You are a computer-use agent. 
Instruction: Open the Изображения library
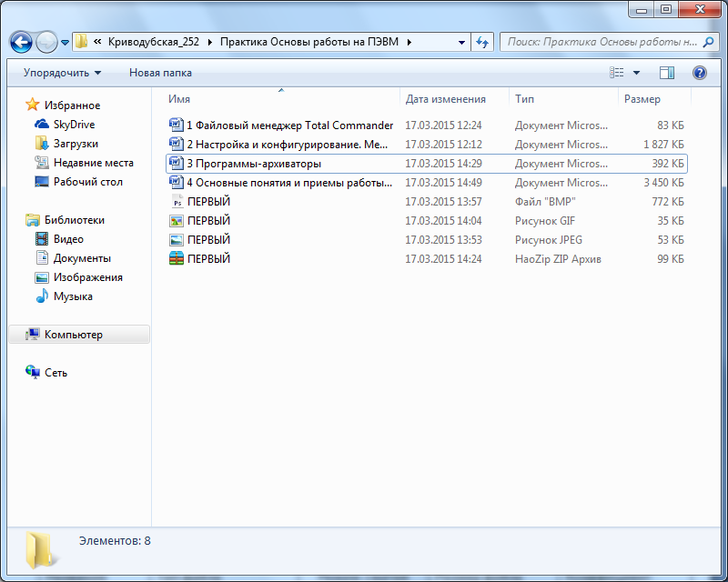point(87,277)
